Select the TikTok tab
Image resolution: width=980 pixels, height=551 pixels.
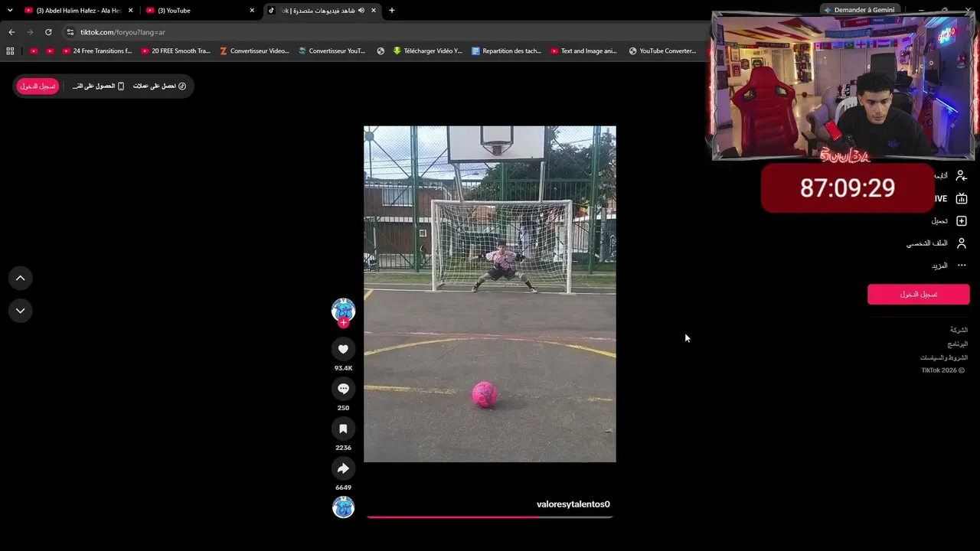pos(322,11)
